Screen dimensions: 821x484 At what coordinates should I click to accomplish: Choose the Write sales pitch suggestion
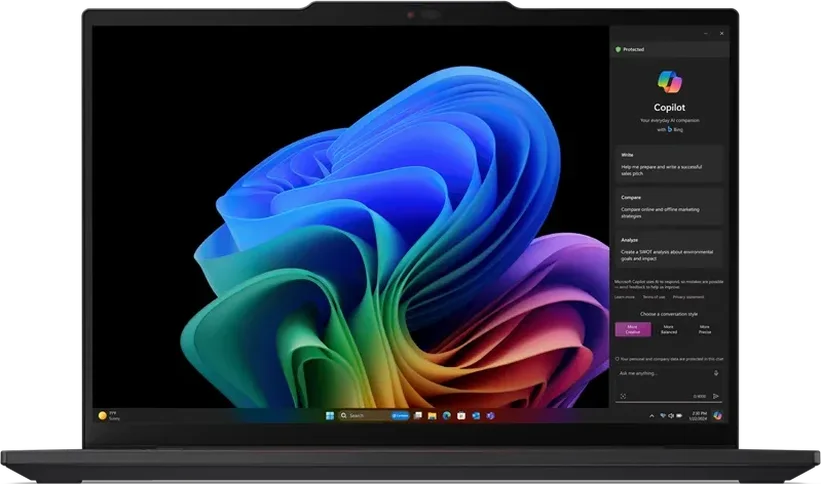(667, 165)
